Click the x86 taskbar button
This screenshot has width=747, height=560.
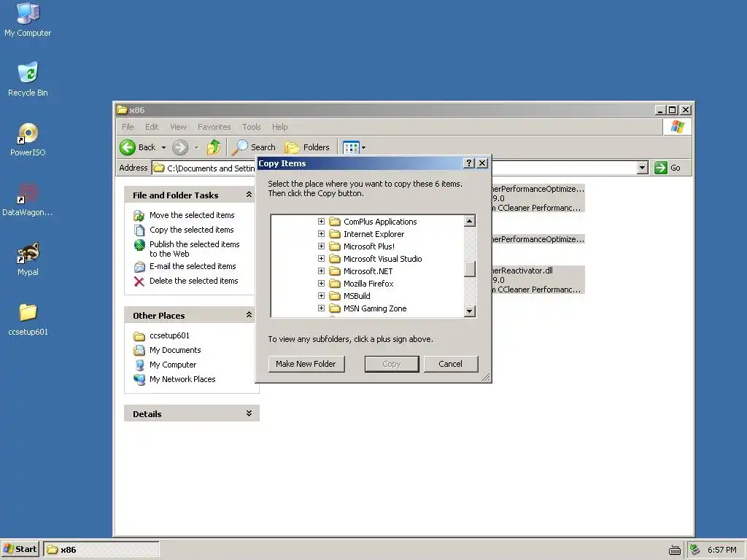click(x=101, y=550)
